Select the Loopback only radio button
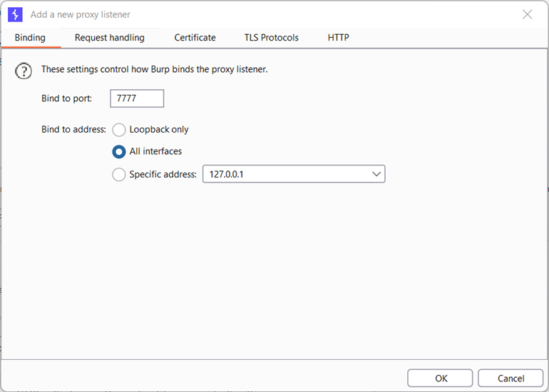Image resolution: width=549 pixels, height=392 pixels. [x=119, y=130]
